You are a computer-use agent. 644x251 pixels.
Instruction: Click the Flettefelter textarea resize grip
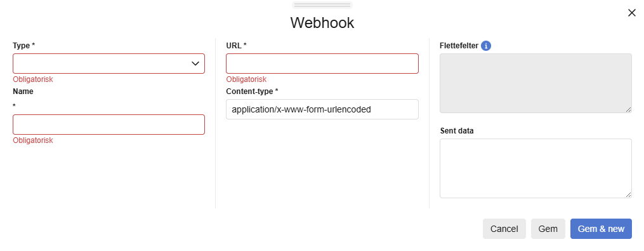tap(628, 109)
